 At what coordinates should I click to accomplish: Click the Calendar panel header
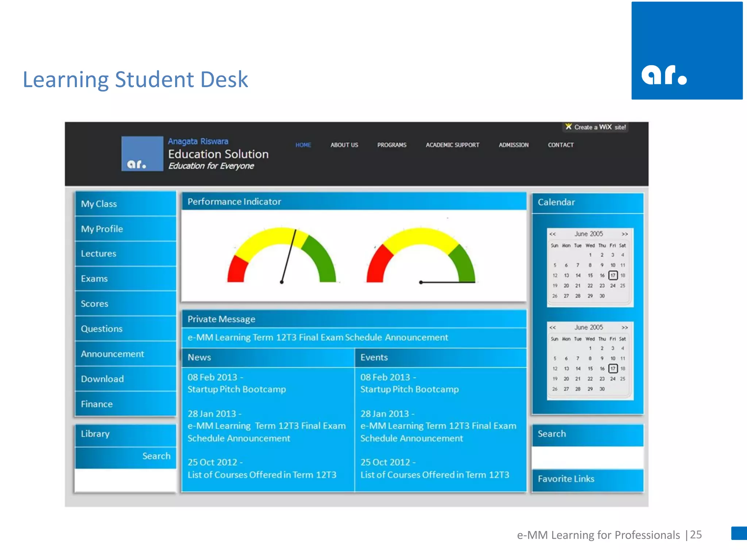pos(588,202)
